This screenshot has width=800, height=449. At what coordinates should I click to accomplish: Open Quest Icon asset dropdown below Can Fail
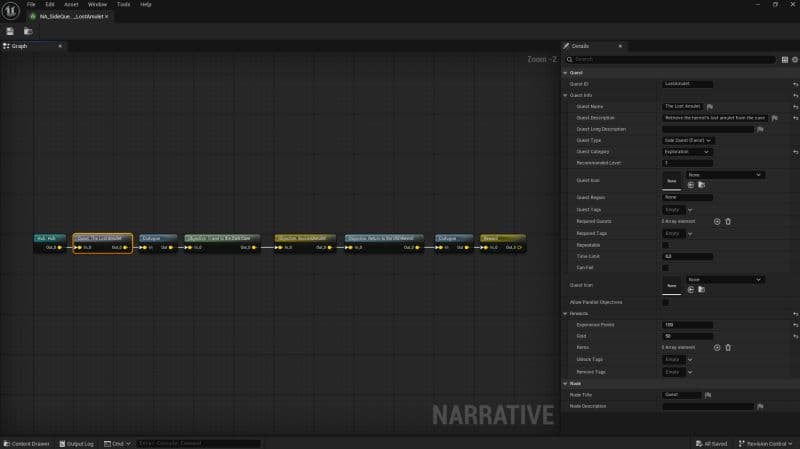pos(725,280)
